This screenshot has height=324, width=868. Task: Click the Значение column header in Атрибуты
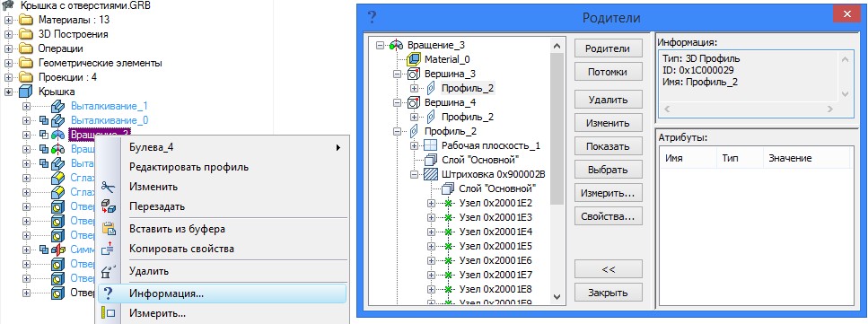coord(806,158)
